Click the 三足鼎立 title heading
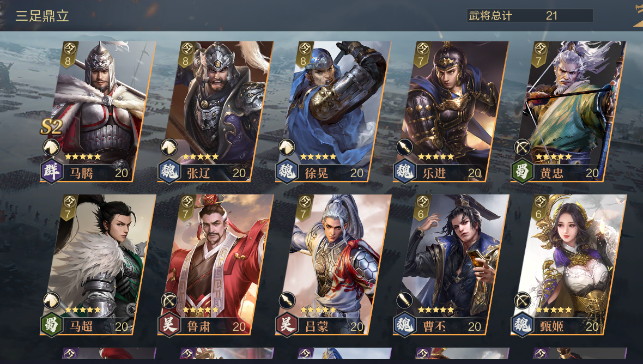This screenshot has height=364, width=643. (x=43, y=16)
